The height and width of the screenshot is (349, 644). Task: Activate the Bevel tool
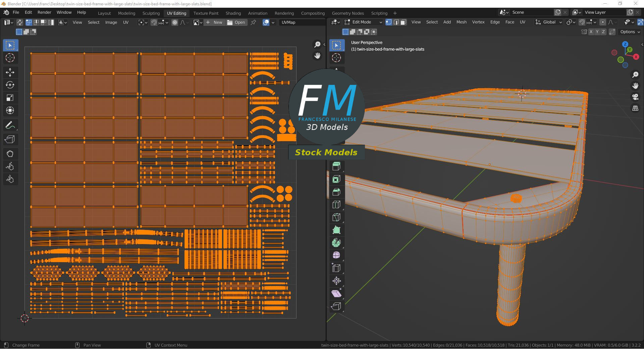336,192
